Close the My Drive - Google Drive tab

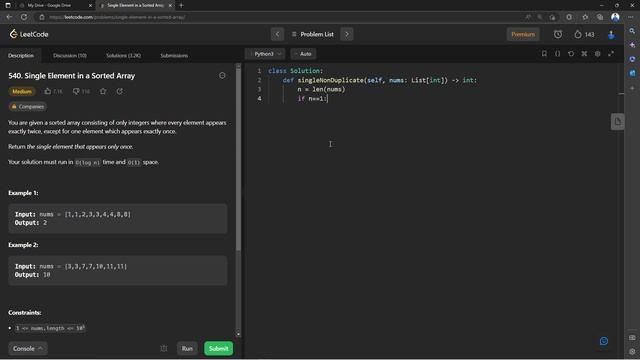(x=90, y=5)
